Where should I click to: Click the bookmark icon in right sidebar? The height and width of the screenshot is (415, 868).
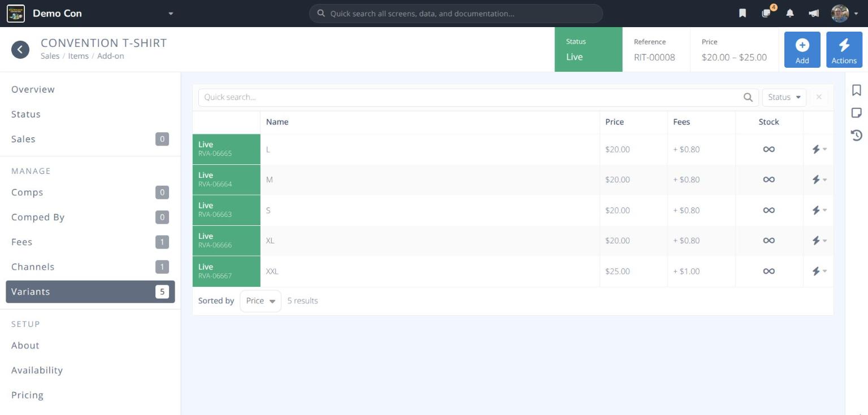856,90
